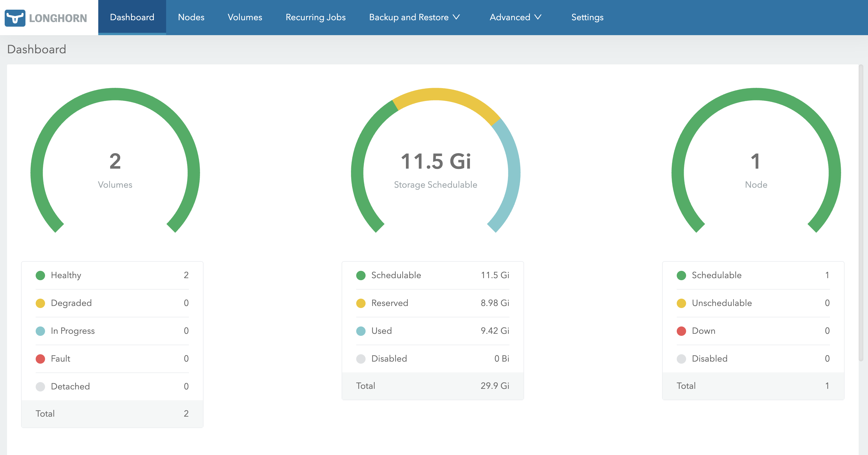
Task: Toggle the Used storage legend entry
Action: coord(381,331)
